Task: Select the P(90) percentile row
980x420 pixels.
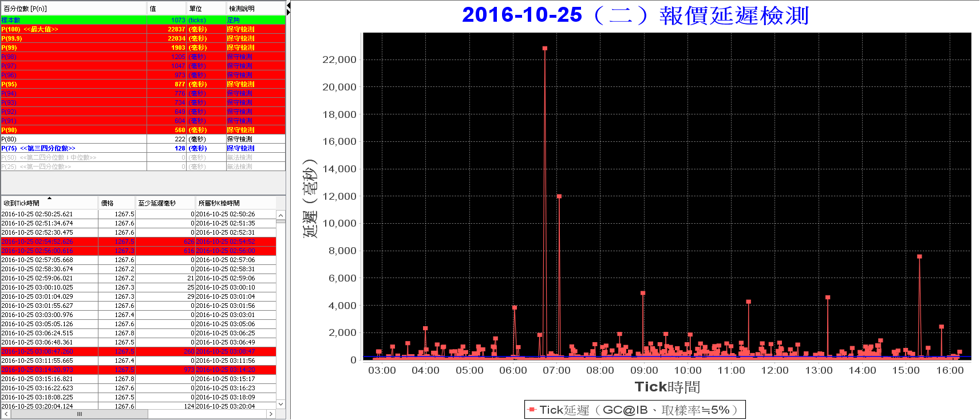Action: tap(143, 130)
